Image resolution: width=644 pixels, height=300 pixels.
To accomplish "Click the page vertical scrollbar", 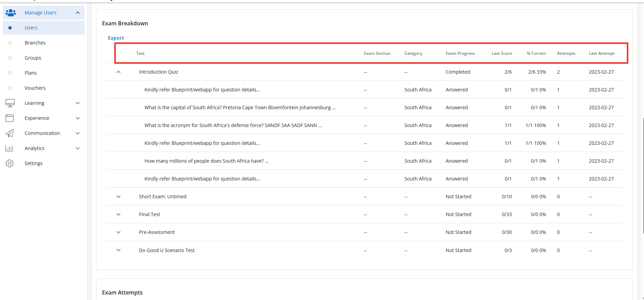I will (x=643, y=175).
